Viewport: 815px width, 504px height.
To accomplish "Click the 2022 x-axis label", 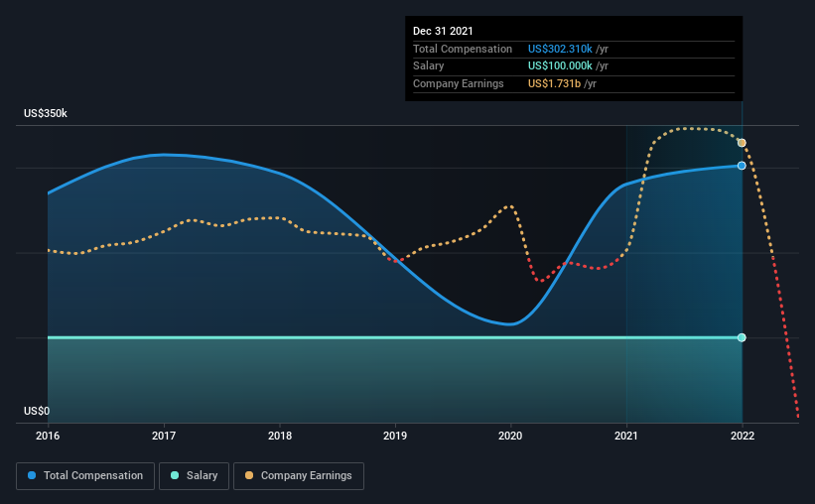I will coord(743,436).
